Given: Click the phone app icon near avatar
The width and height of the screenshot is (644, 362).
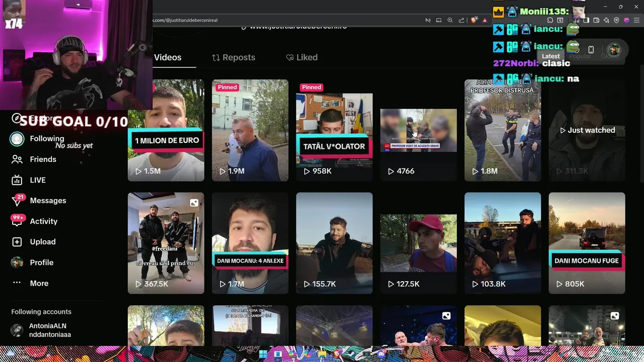Looking at the screenshot, I should [x=591, y=49].
